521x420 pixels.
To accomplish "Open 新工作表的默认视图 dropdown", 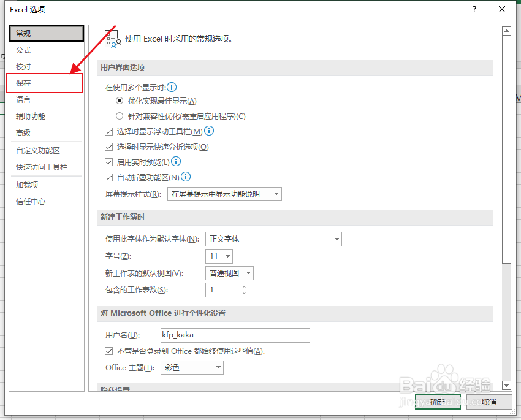I will [x=229, y=273].
